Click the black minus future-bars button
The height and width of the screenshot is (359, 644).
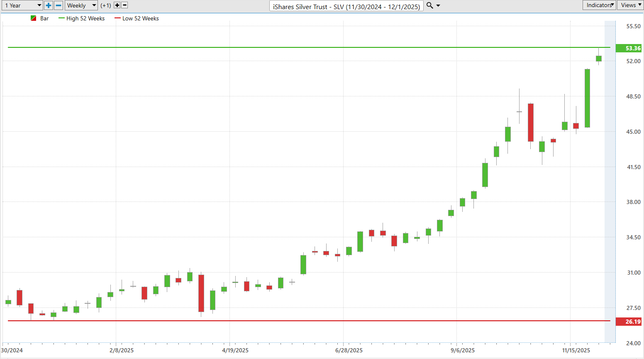124,5
